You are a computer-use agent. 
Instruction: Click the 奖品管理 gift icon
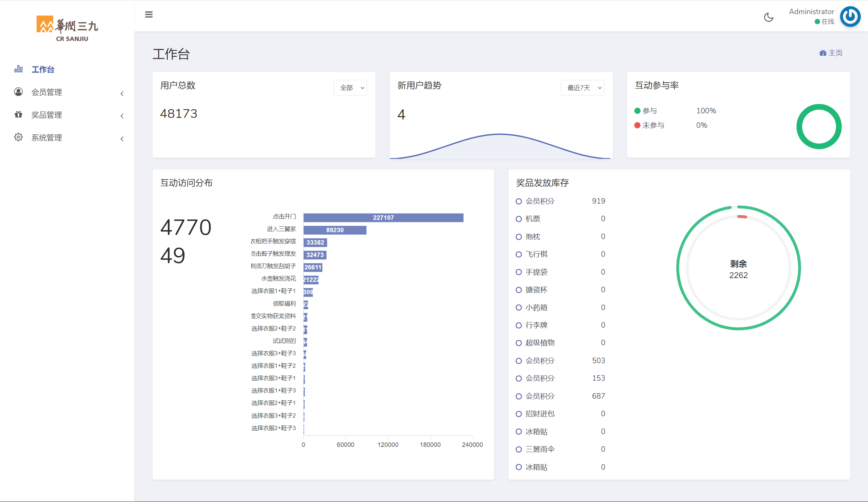[x=19, y=114]
